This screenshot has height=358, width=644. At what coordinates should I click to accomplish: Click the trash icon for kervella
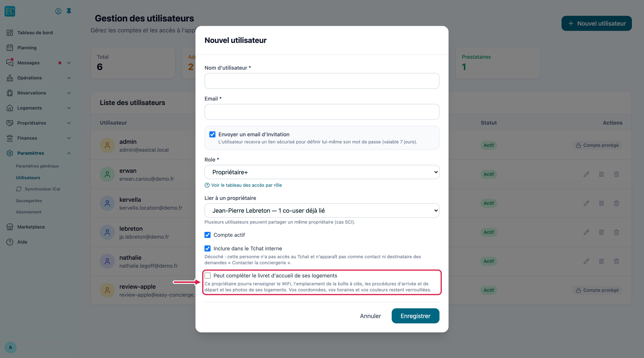click(617, 203)
